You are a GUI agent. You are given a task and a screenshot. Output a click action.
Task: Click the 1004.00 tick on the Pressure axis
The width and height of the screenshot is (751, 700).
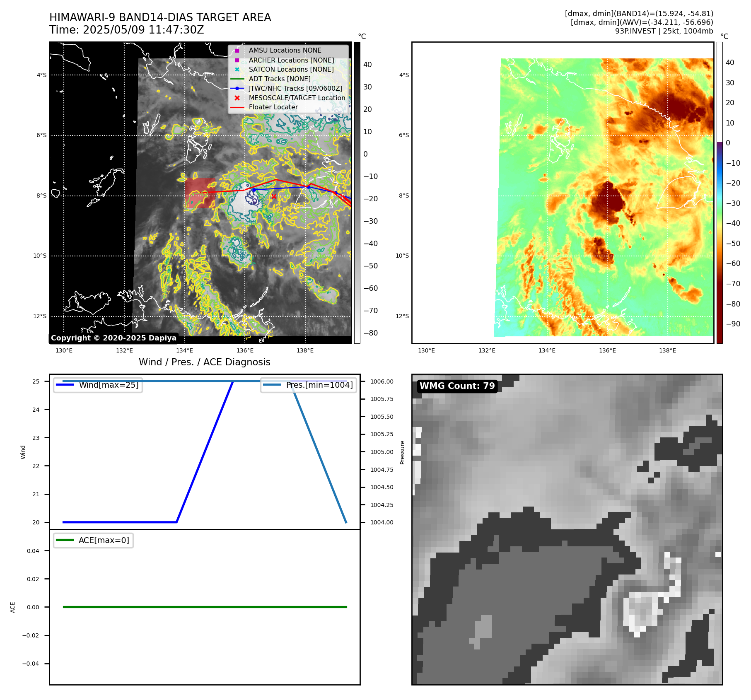point(382,522)
